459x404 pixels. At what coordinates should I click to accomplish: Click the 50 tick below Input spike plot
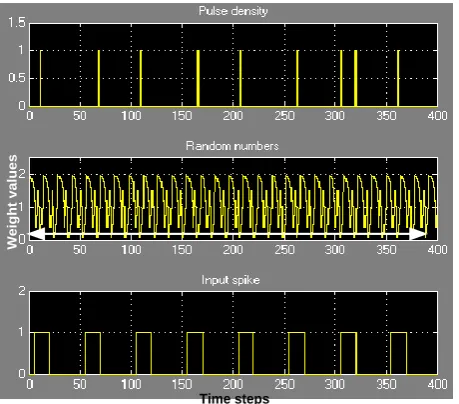(x=80, y=384)
